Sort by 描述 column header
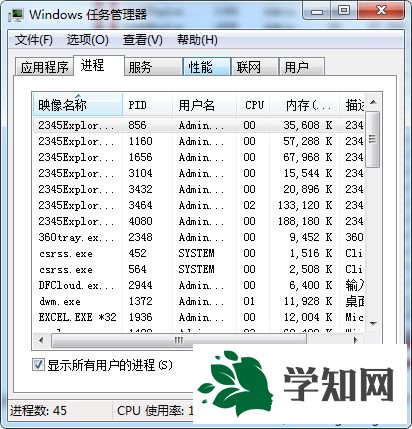 (x=352, y=105)
